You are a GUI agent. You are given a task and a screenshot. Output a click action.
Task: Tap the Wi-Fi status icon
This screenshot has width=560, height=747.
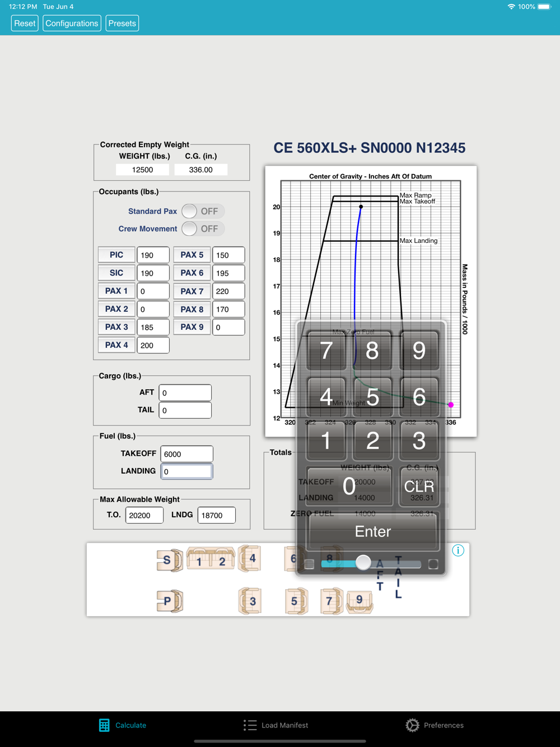511,7
